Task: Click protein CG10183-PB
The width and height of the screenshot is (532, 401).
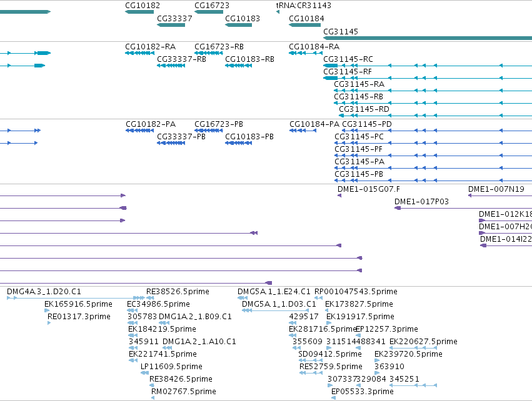Action: [239, 144]
